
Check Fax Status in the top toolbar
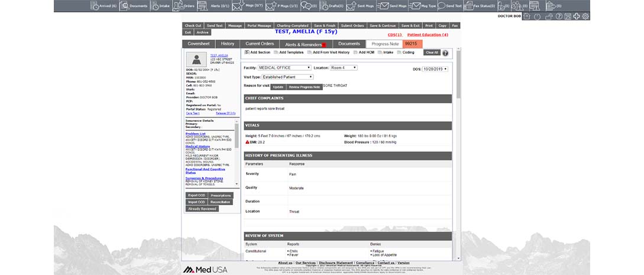pos(469,6)
